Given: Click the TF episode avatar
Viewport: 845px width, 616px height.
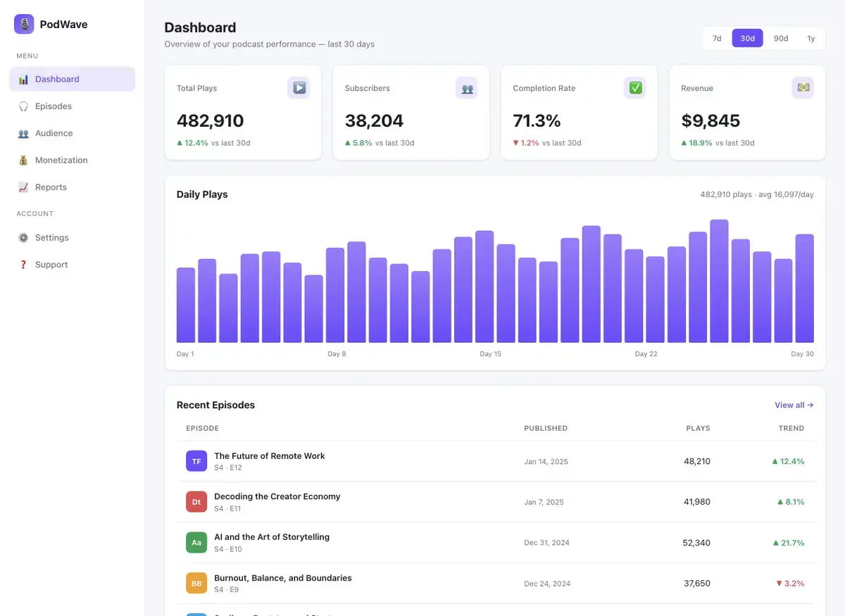Looking at the screenshot, I should pyautogui.click(x=196, y=461).
